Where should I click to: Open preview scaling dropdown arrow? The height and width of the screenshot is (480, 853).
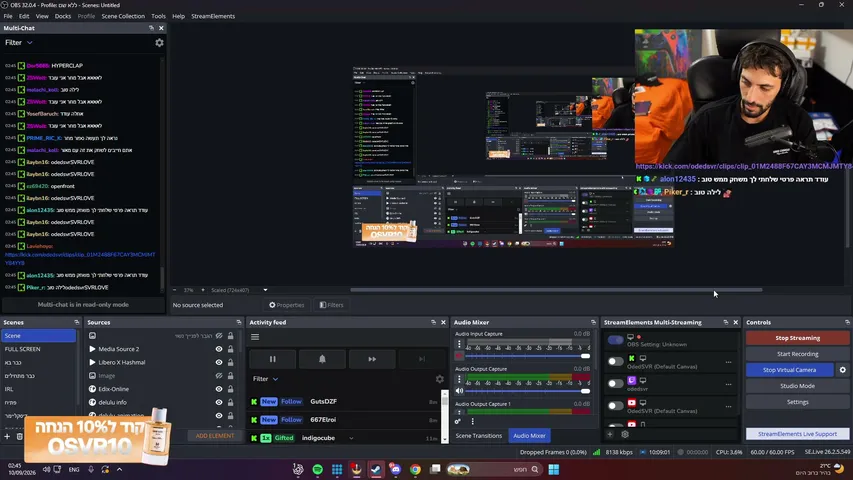(x=265, y=290)
